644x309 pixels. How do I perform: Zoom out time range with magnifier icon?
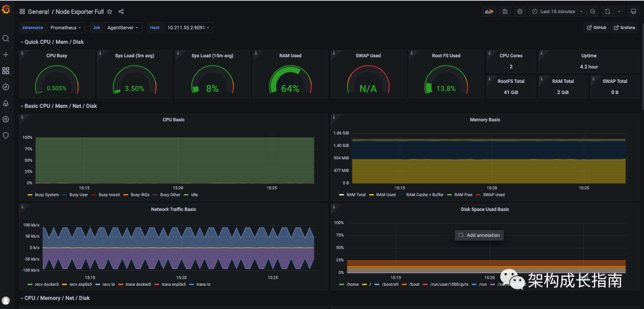click(593, 11)
